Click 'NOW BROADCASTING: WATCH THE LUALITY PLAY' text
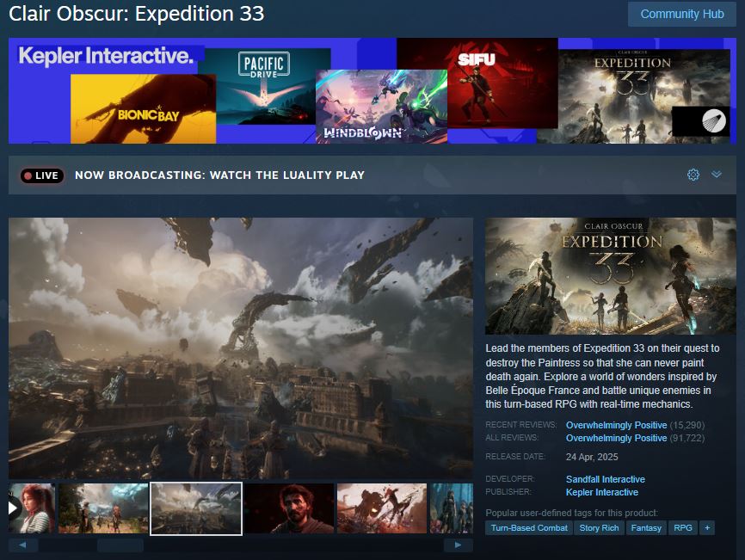Screen dimensions: 745x560 219,175
